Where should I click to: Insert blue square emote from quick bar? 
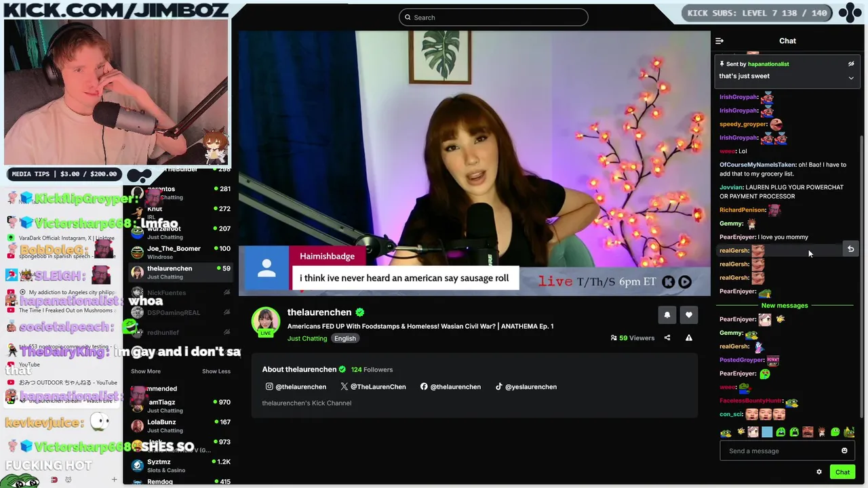pyautogui.click(x=767, y=432)
